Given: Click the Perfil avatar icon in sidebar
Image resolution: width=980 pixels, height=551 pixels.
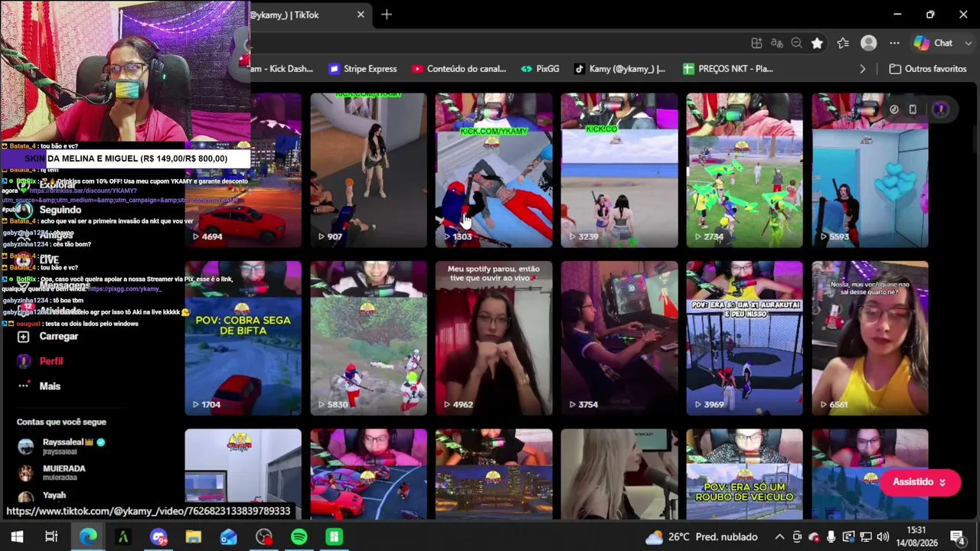Looking at the screenshot, I should point(24,361).
